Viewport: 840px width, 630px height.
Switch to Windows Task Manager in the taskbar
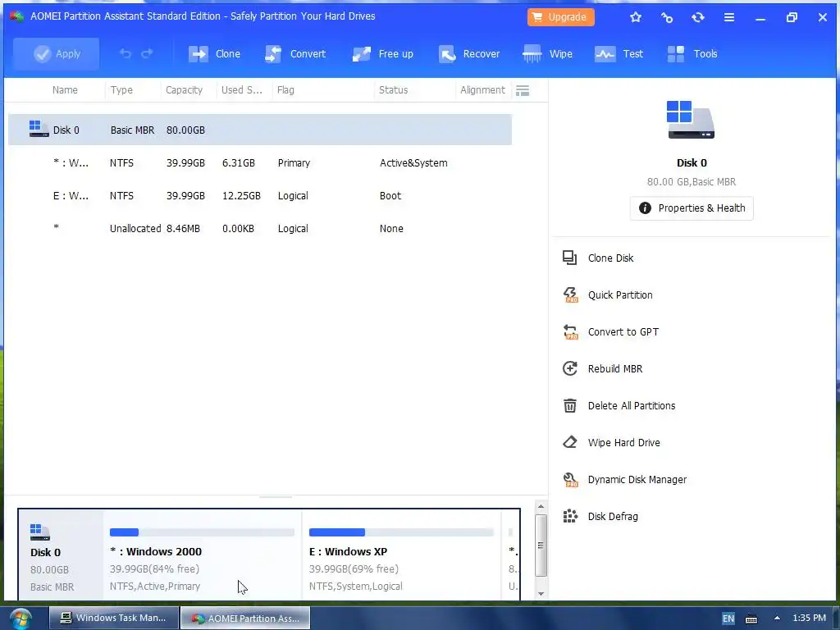click(113, 618)
